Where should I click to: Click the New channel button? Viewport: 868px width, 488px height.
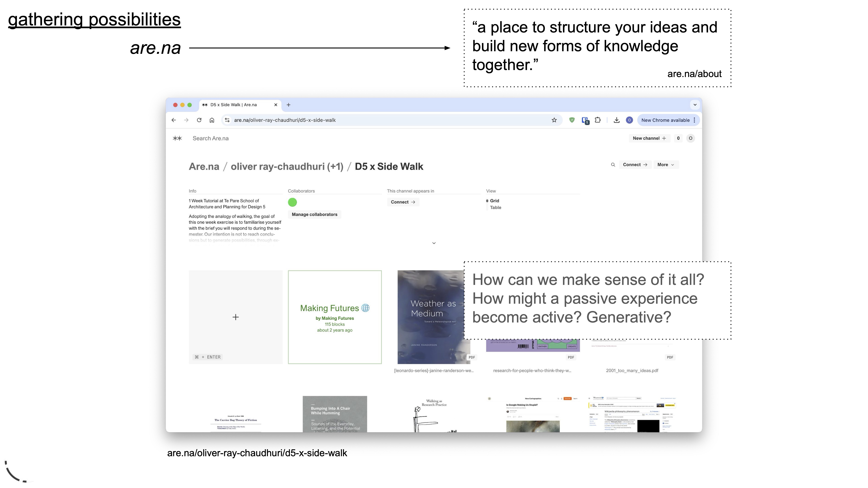(x=649, y=138)
